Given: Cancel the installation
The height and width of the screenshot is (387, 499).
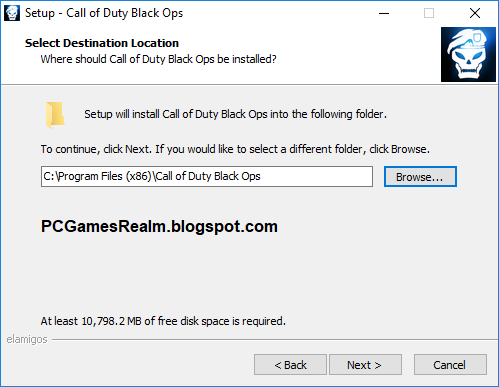Looking at the screenshot, I should point(450,365).
